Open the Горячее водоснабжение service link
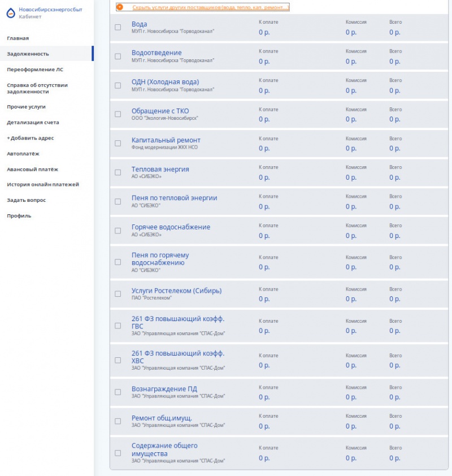The height and width of the screenshot is (476, 452). tap(171, 227)
